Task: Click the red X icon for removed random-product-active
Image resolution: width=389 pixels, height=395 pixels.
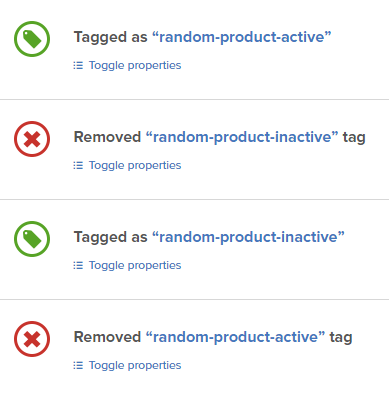Action: tap(32, 339)
